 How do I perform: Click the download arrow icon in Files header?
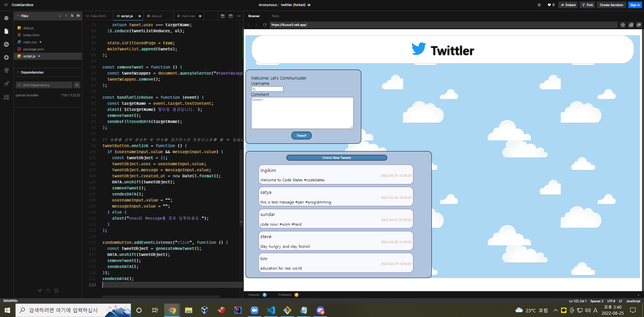pyautogui.click(x=60, y=16)
